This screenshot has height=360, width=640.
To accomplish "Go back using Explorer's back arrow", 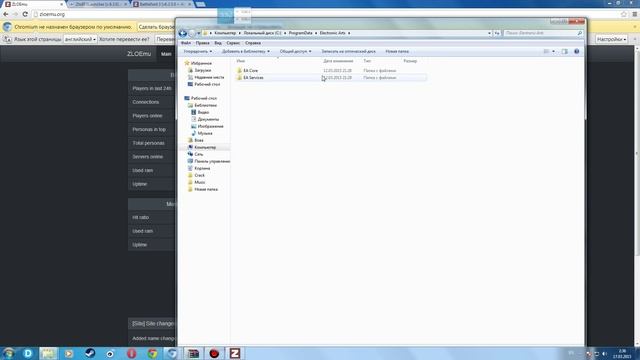I will [x=182, y=33].
